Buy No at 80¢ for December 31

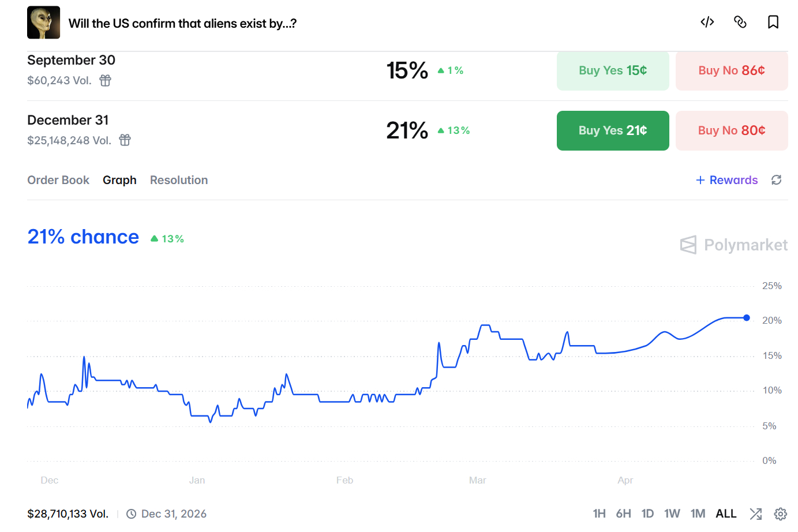732,130
